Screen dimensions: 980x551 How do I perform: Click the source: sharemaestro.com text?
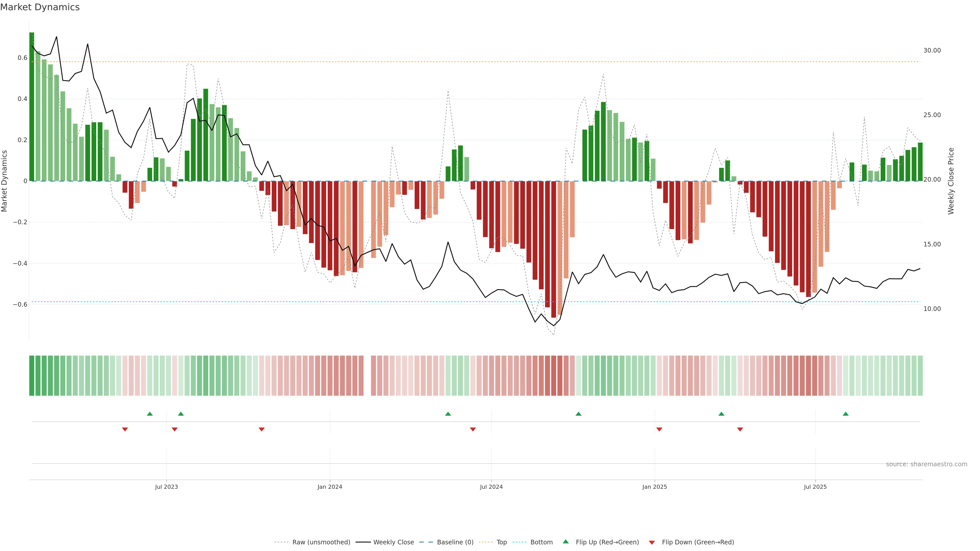click(926, 464)
